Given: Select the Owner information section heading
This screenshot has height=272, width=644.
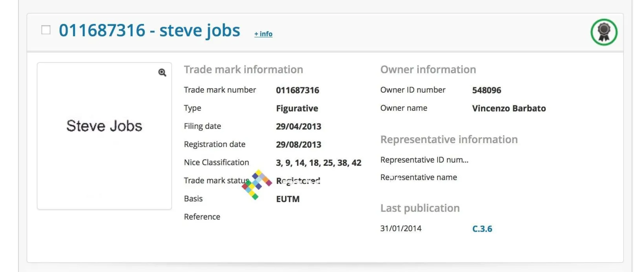Looking at the screenshot, I should click(428, 69).
